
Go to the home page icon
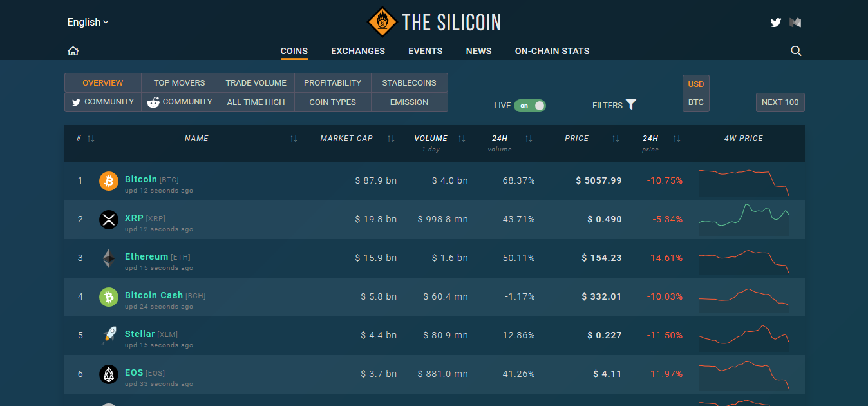pyautogui.click(x=73, y=51)
